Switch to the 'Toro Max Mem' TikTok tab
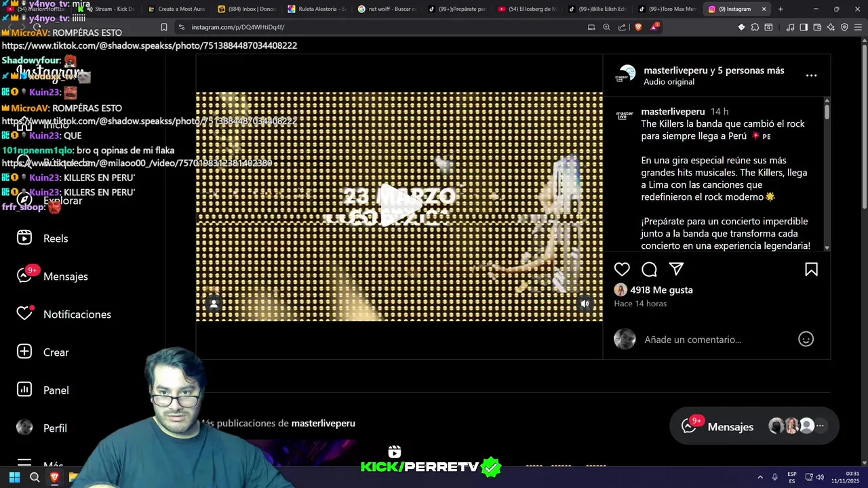The height and width of the screenshot is (488, 868). 667,9
